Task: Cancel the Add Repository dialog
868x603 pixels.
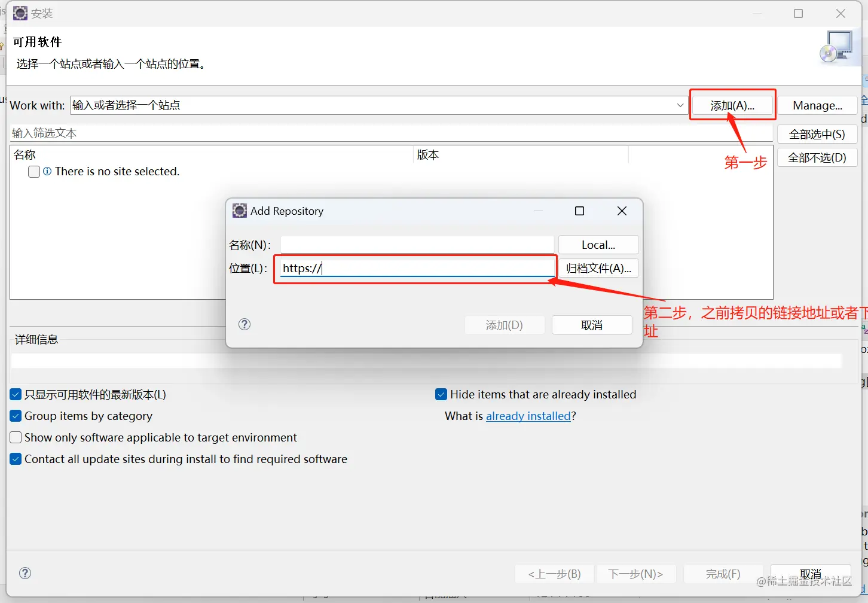Action: click(x=592, y=325)
